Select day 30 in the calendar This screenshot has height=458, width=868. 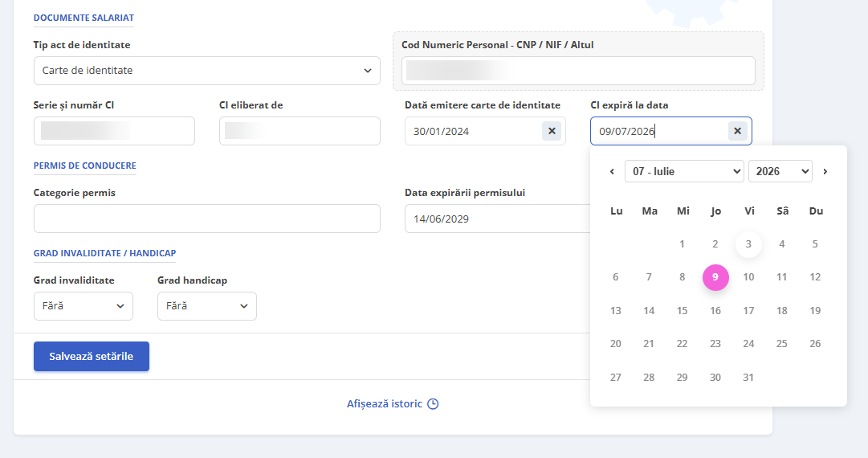point(715,377)
